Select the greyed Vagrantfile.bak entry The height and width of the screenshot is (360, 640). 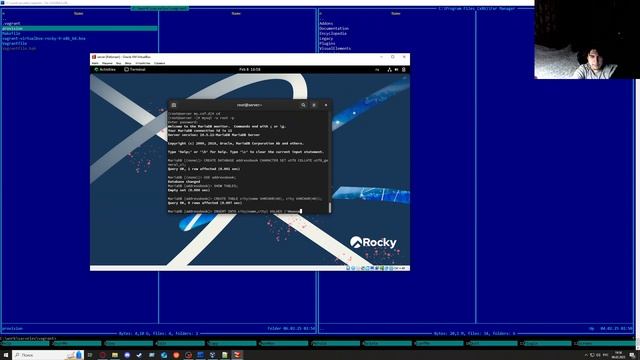[19, 48]
